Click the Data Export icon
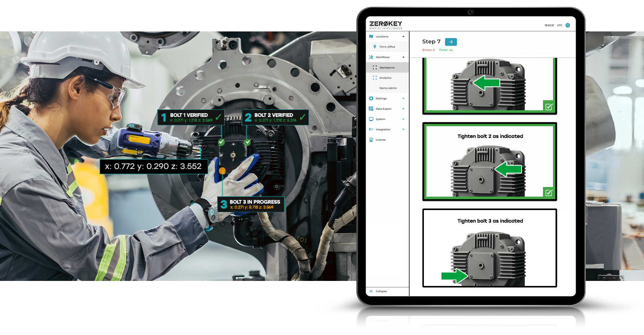Viewport: 644px width, 335px height. (x=371, y=109)
